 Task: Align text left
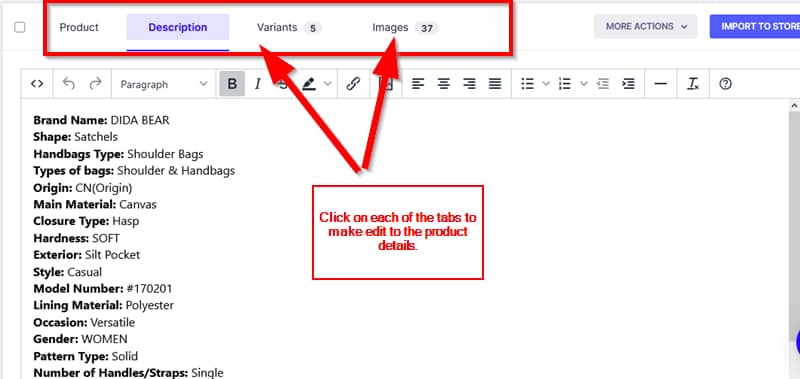pos(418,84)
